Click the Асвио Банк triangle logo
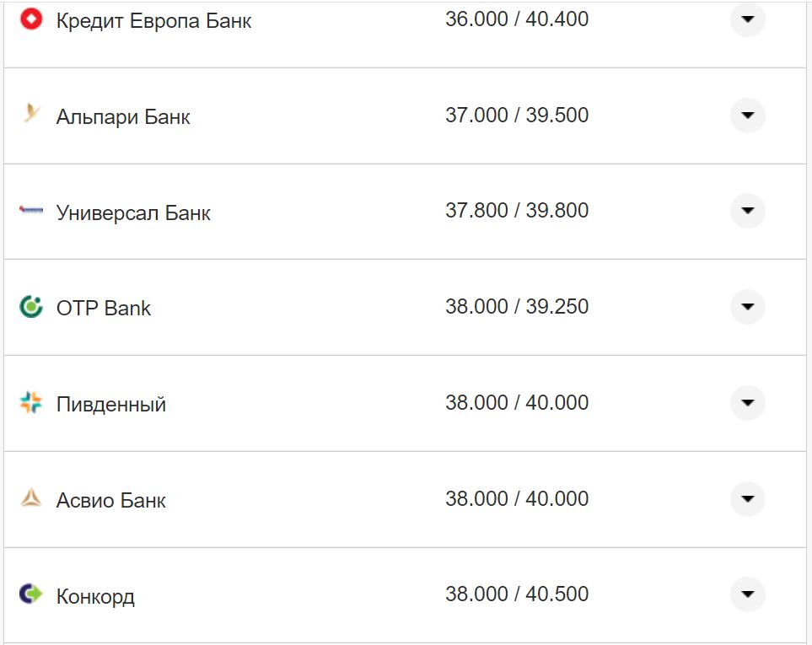 click(31, 498)
